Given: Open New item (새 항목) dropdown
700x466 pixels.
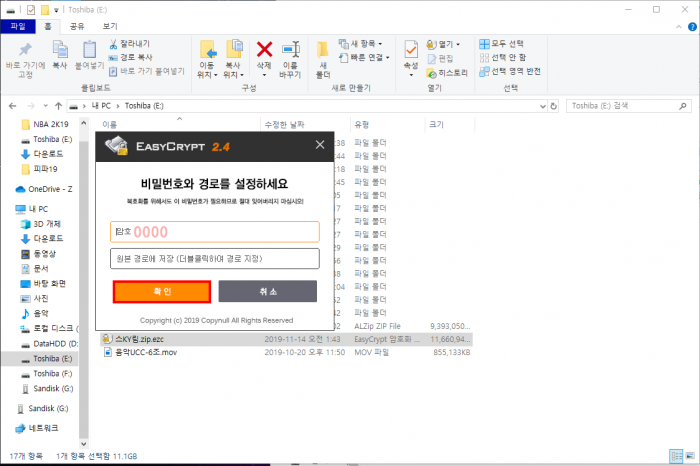Looking at the screenshot, I should pyautogui.click(x=360, y=44).
